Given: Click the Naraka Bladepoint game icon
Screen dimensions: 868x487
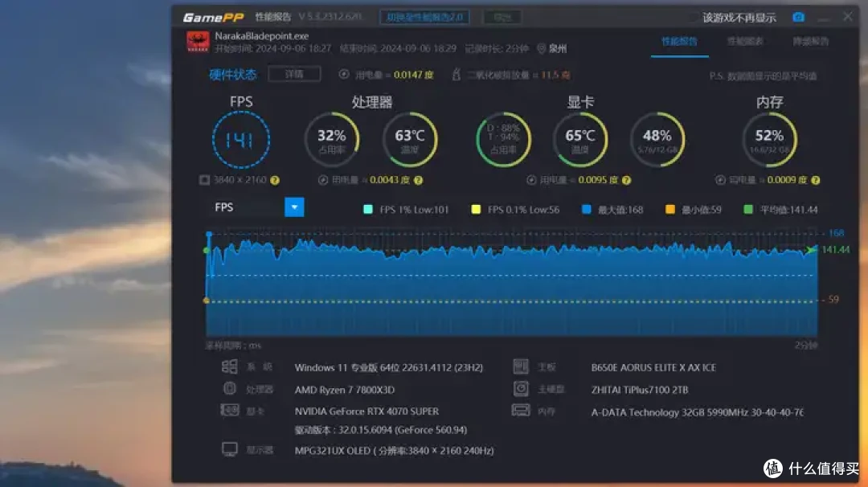Looking at the screenshot, I should pyautogui.click(x=198, y=42).
